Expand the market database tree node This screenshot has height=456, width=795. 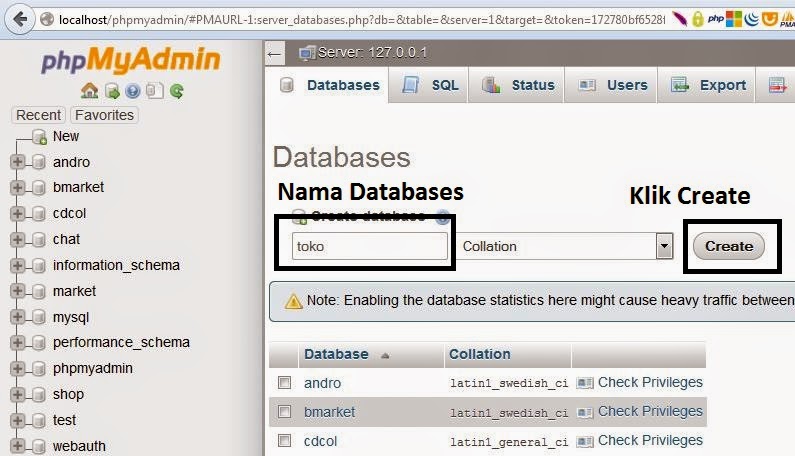(17, 291)
